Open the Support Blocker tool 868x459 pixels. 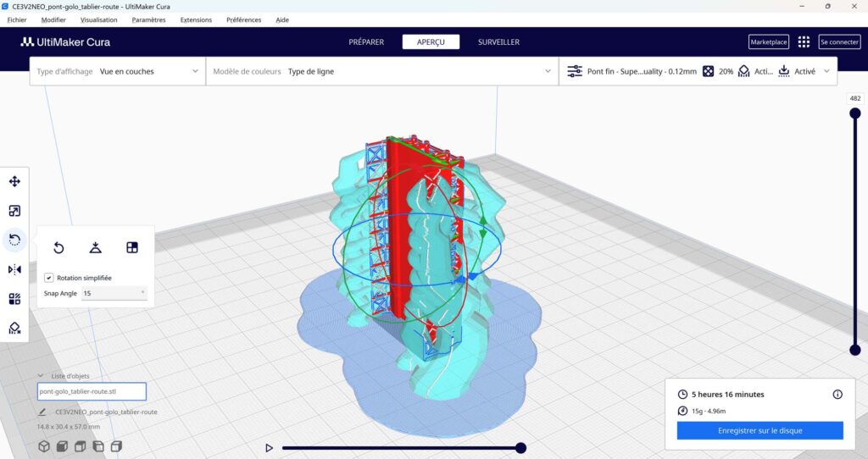(x=14, y=328)
